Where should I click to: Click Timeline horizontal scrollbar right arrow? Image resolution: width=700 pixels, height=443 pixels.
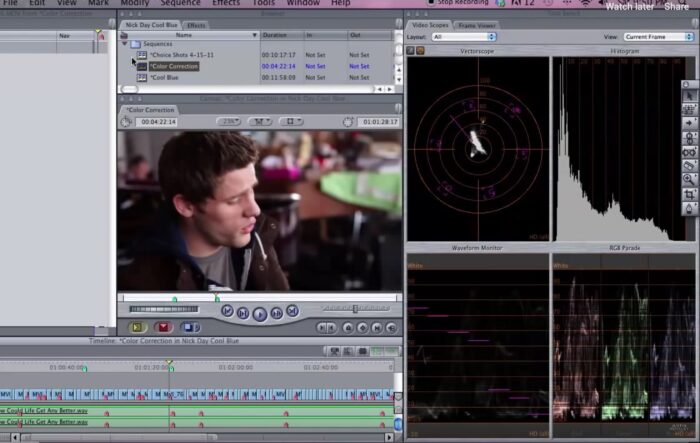(389, 437)
